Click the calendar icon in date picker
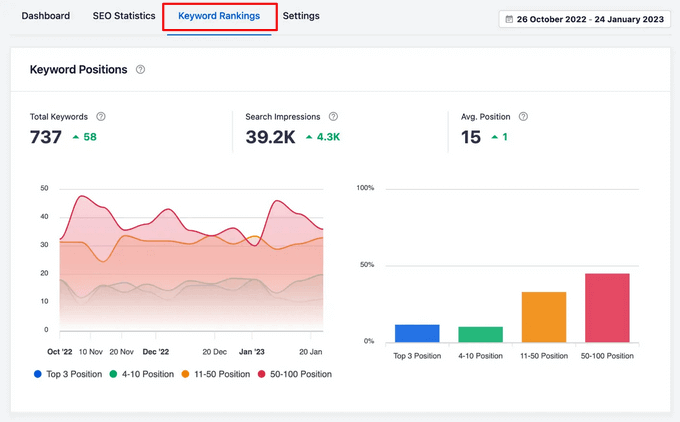This screenshot has height=422, width=680. [509, 19]
